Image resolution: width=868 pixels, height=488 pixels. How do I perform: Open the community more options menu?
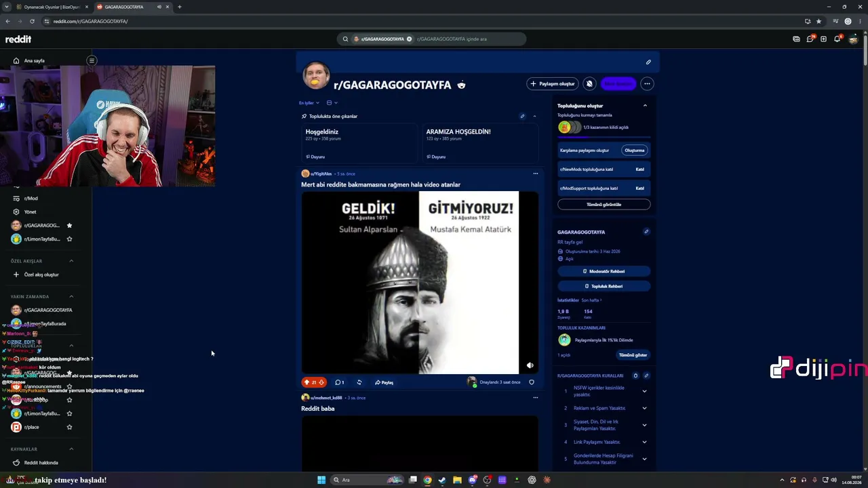click(647, 84)
